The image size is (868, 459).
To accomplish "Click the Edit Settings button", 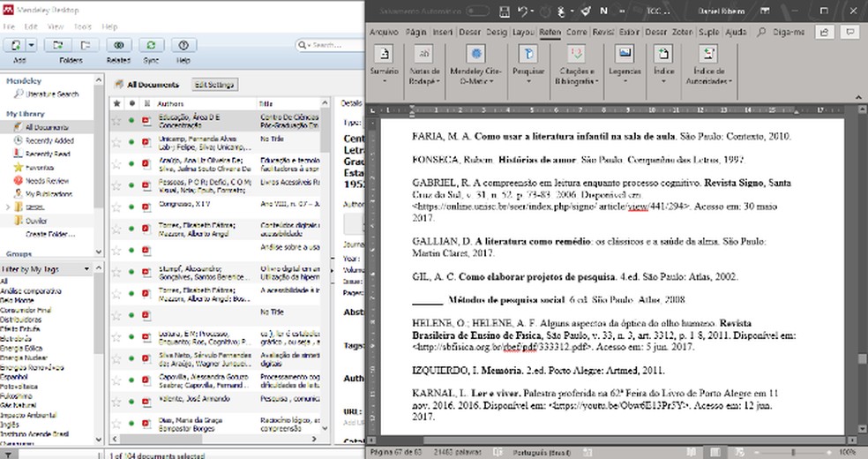I will point(214,85).
